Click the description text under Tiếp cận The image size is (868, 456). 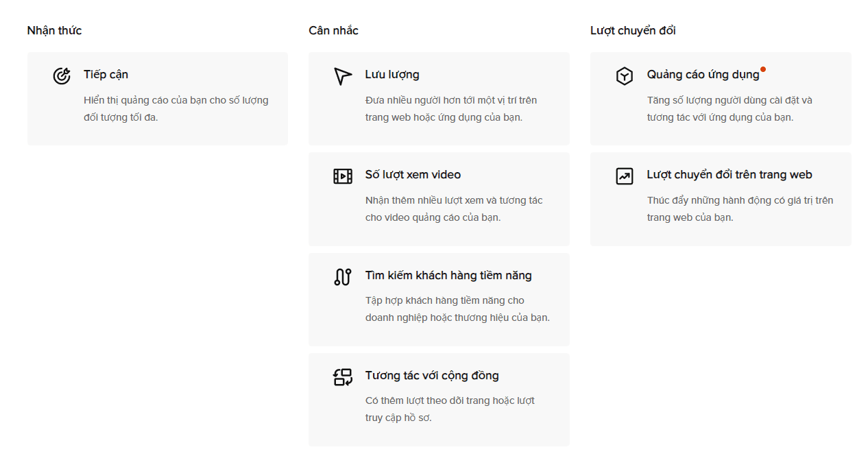point(176,108)
